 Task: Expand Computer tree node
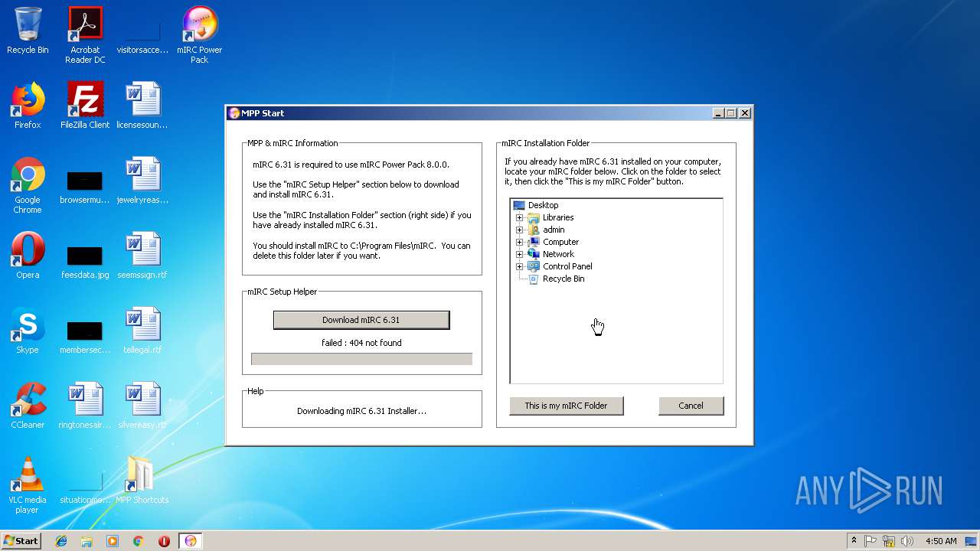coord(519,242)
